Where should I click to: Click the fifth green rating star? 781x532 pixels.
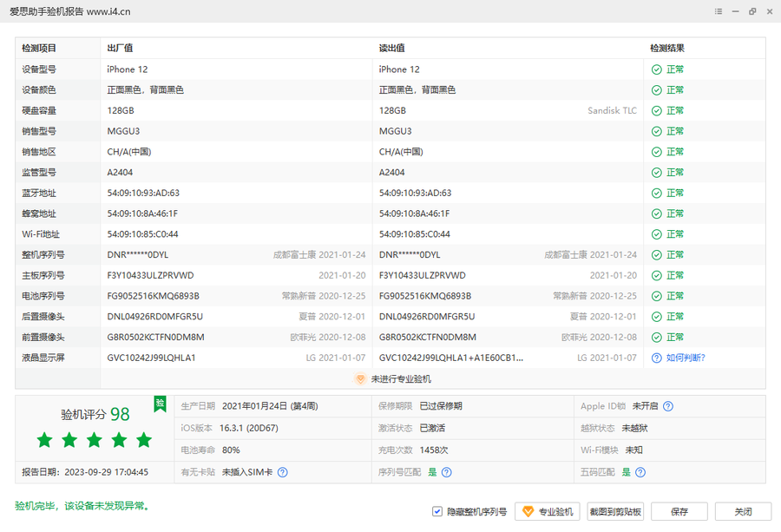(x=144, y=440)
